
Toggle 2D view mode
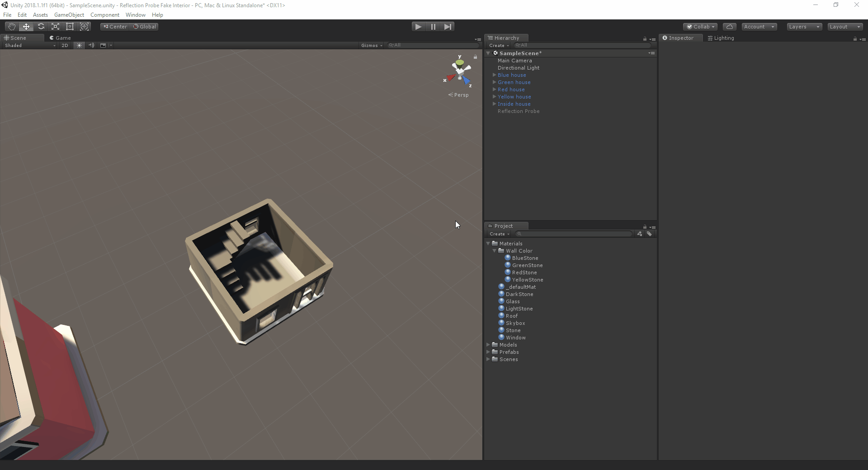[65, 45]
